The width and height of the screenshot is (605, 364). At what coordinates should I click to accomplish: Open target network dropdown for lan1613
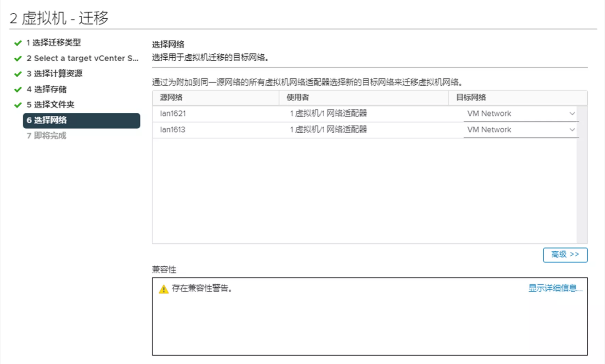tap(521, 130)
